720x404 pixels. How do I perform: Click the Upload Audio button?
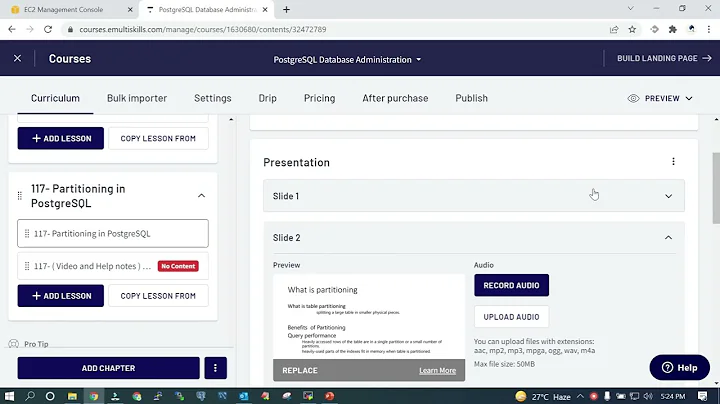pos(511,317)
